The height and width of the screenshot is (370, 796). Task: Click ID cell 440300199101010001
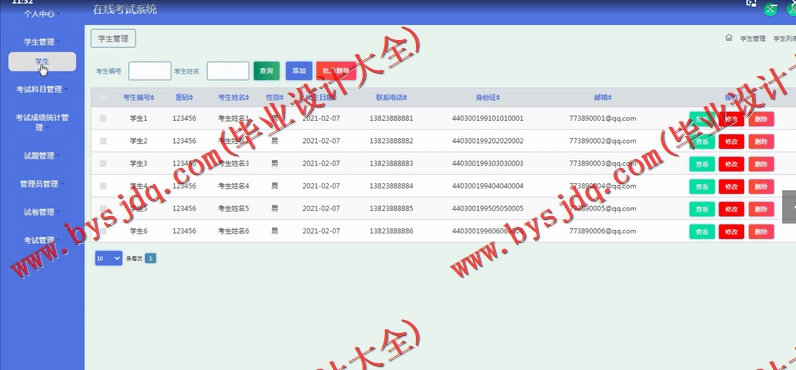point(487,119)
